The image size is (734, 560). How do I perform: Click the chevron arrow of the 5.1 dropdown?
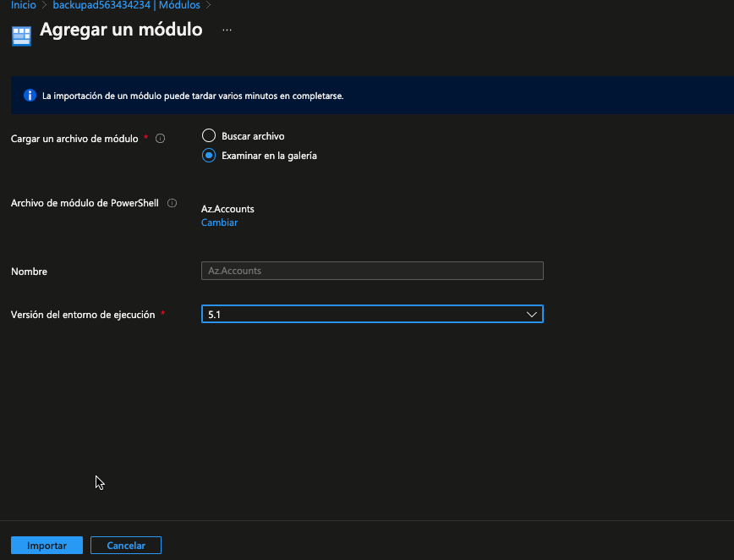tap(532, 314)
